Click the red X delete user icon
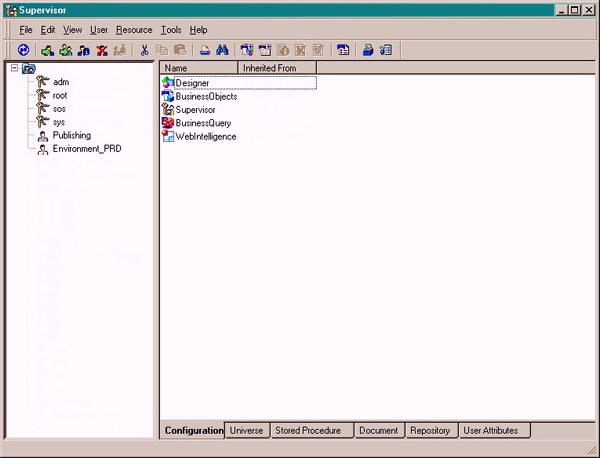This screenshot has height=458, width=600. coord(102,50)
